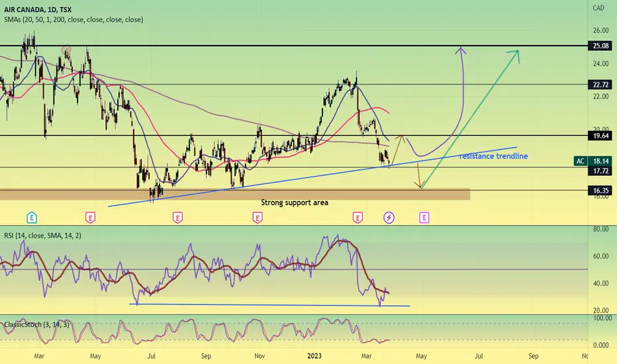This screenshot has width=617, height=364.
Task: Select the SMAs indicator legend
Action: click(73, 19)
